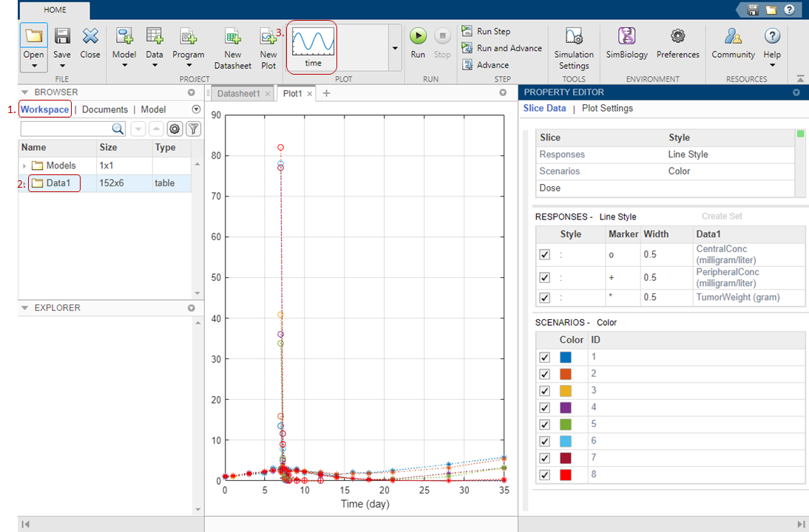Uncheck scenario ID 3 checkbox
809x532 pixels.
click(x=544, y=391)
